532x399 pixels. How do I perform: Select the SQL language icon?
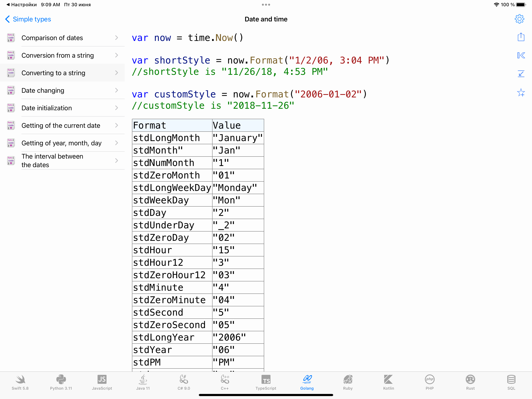pyautogui.click(x=511, y=383)
